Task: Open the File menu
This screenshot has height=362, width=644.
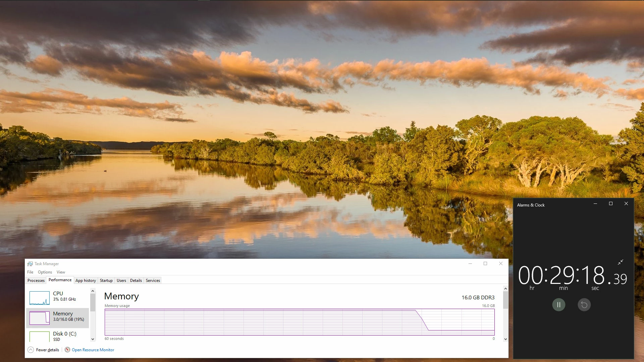Action: [x=30, y=272]
